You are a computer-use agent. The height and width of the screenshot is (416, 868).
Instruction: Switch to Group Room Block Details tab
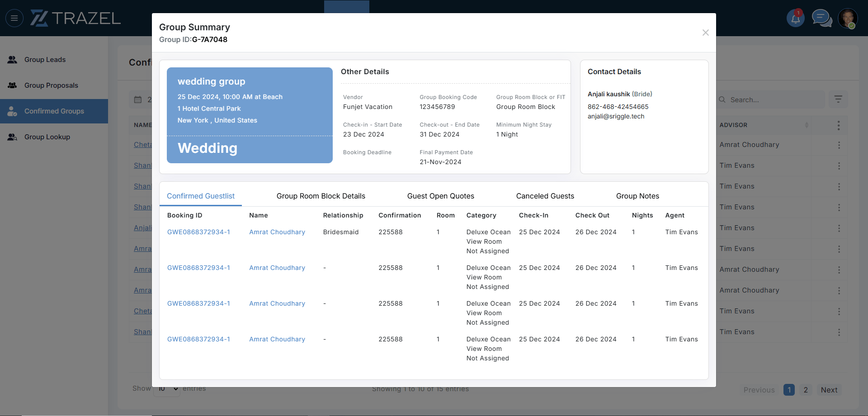pos(321,196)
